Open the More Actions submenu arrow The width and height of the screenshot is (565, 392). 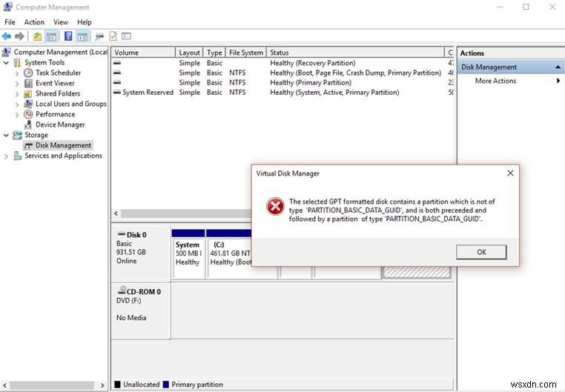[x=558, y=81]
